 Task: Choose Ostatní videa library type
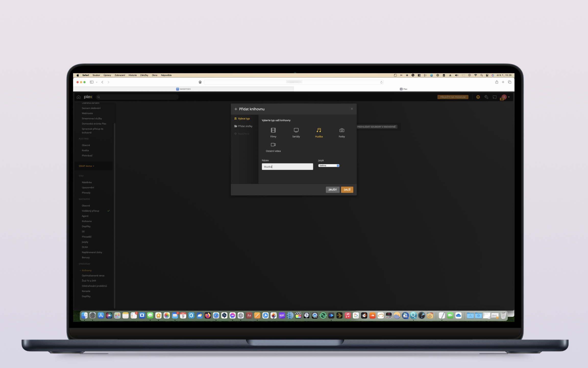point(273,145)
